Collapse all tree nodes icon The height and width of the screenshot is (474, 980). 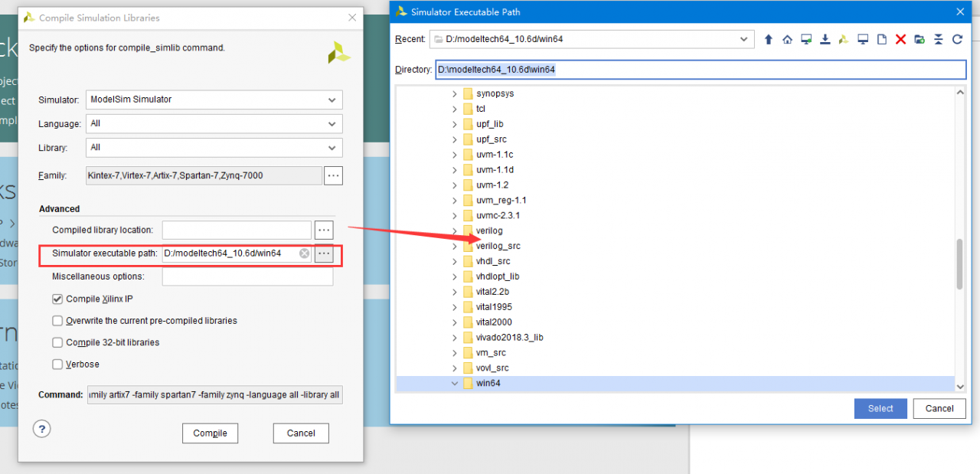[939, 39]
